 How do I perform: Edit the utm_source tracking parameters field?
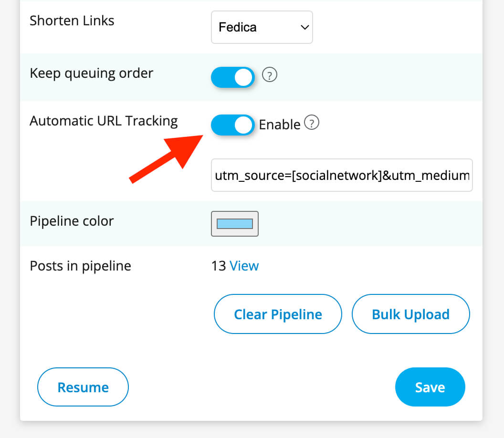342,175
